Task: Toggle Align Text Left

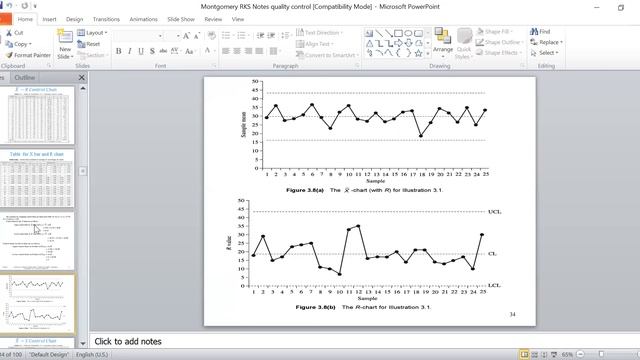Action: tap(226, 51)
